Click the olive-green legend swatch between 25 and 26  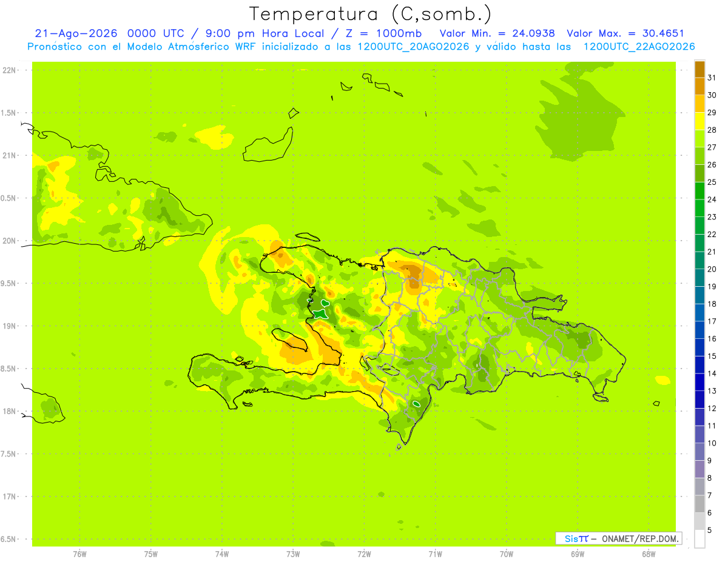click(x=699, y=173)
